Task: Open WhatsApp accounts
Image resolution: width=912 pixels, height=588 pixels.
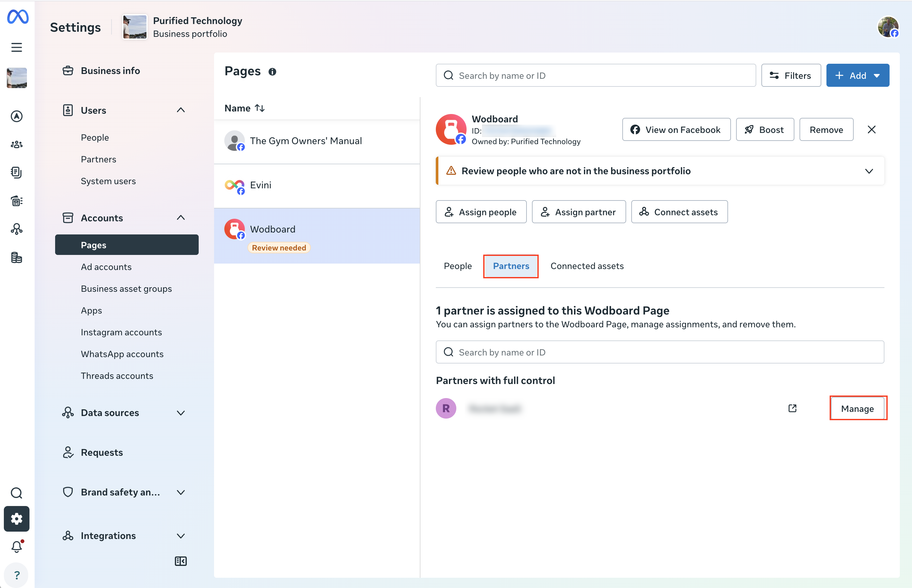Action: [122, 354]
